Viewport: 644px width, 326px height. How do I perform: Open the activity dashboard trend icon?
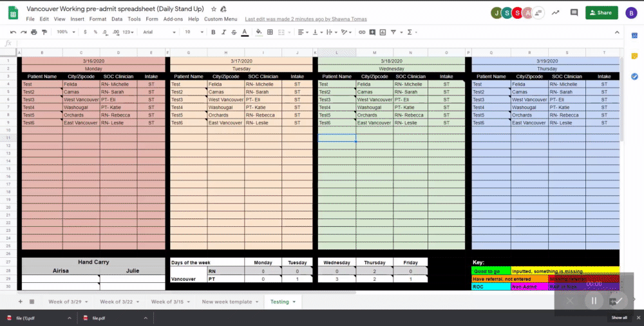tap(555, 13)
